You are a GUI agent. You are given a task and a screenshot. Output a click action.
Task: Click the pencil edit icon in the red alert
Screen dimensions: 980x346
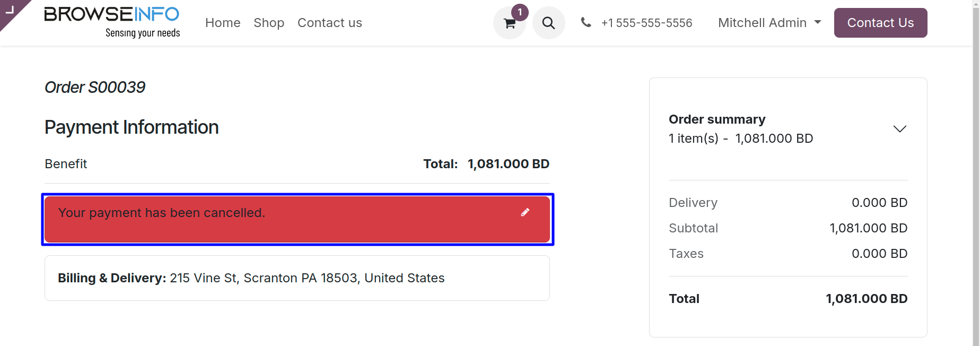pos(525,212)
